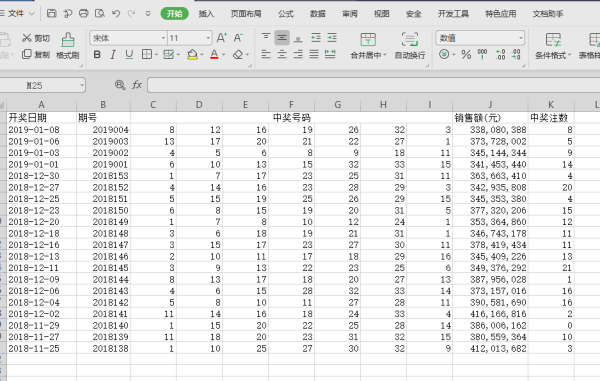Image resolution: width=600 pixels, height=381 pixels.
Task: Select cell 412,013,682 sales amount
Action: (x=490, y=348)
